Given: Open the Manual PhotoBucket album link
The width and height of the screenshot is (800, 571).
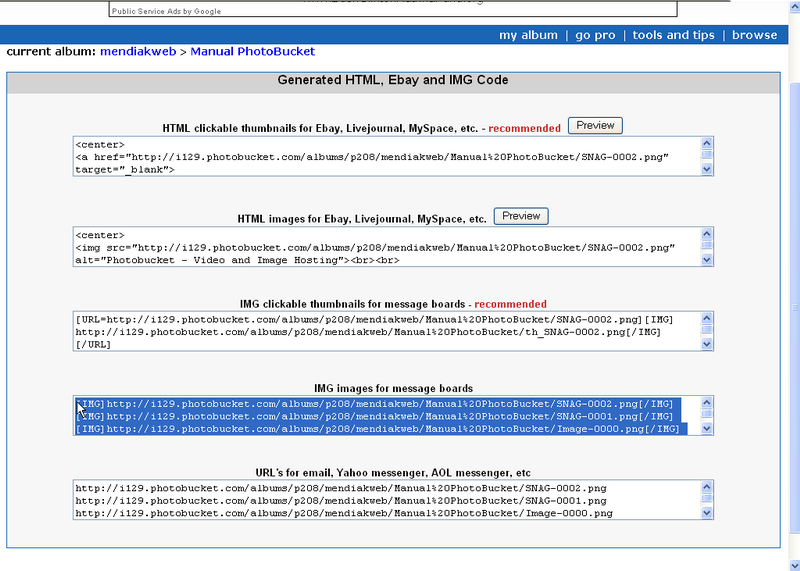Looking at the screenshot, I should [253, 52].
